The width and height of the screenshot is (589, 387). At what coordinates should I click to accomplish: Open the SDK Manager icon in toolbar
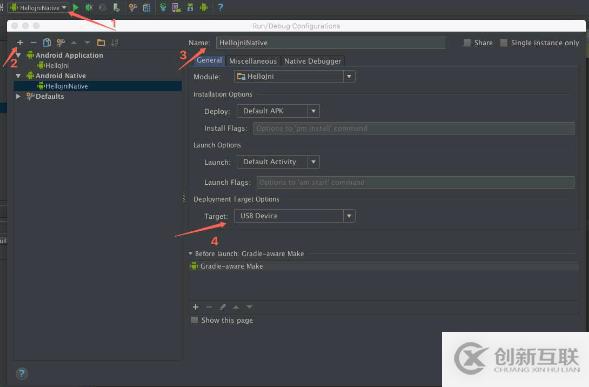coord(190,7)
